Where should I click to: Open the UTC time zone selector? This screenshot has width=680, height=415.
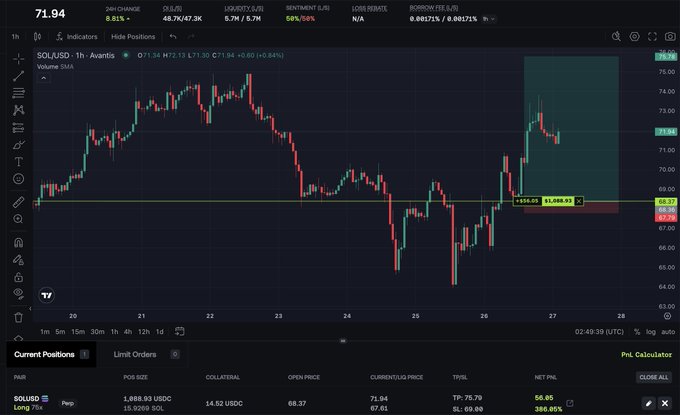(x=599, y=332)
